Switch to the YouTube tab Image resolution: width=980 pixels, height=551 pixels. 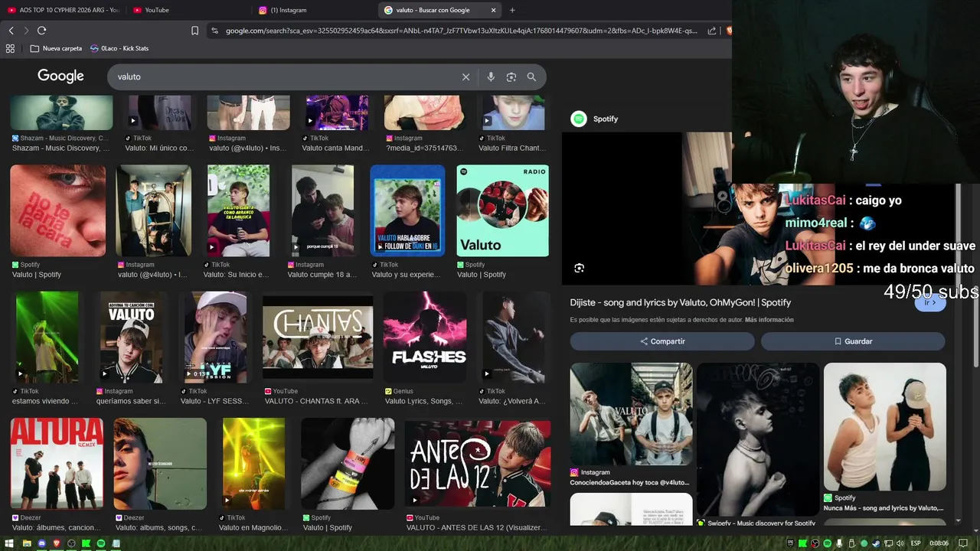point(188,10)
